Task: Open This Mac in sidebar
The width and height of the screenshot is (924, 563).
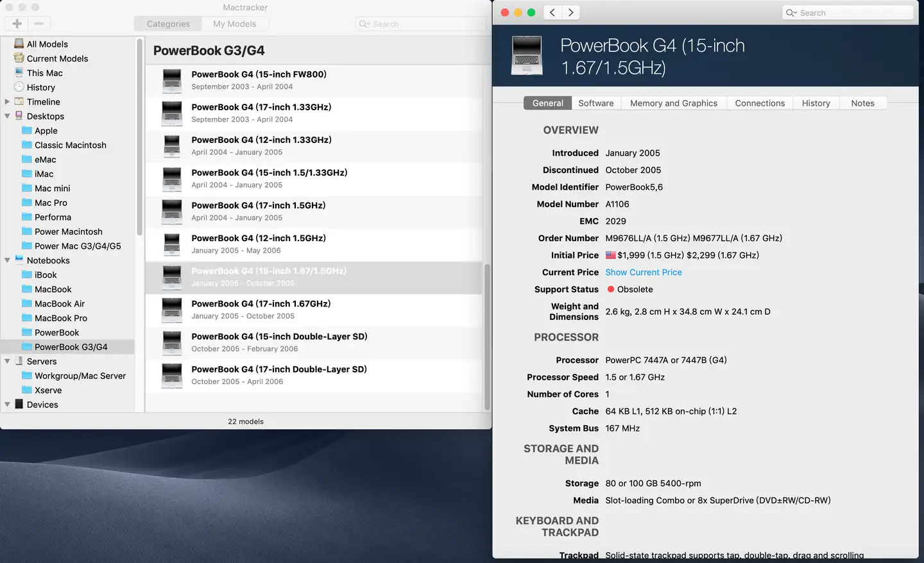Action: (x=45, y=73)
